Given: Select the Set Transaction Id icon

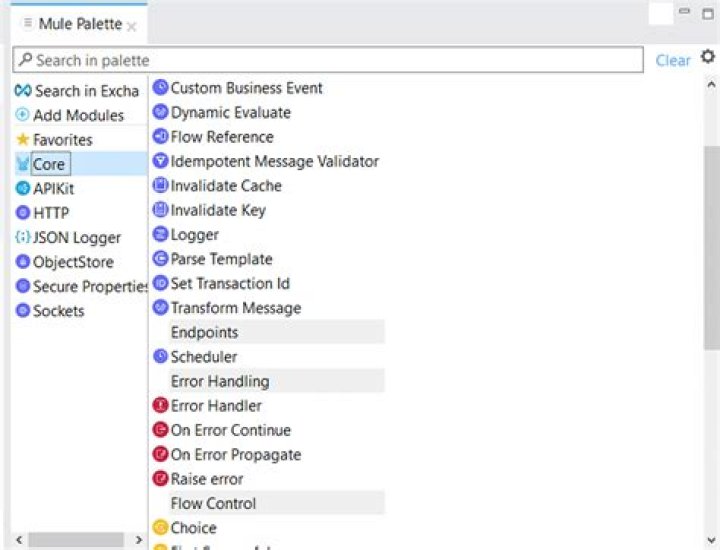Looking at the screenshot, I should (160, 283).
